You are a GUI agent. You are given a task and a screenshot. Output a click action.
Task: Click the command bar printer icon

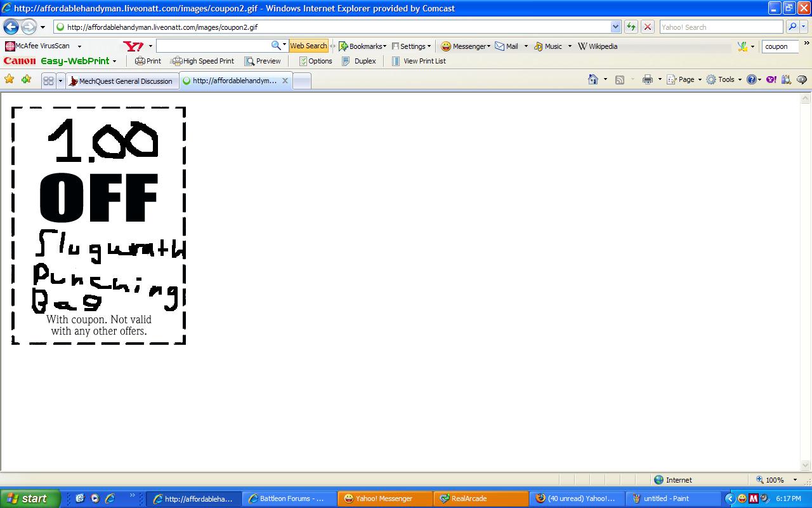(648, 79)
